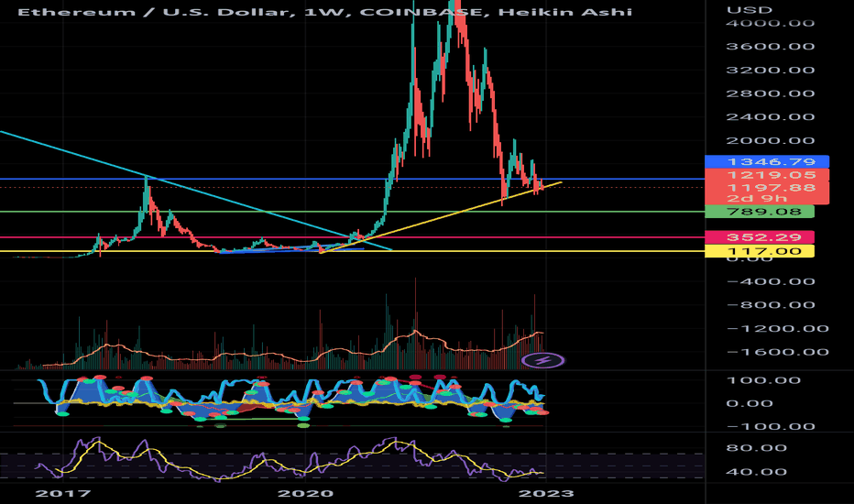The height and width of the screenshot is (504, 854).
Task: Click the -100.00 oscillator axis value
Action: pyautogui.click(x=770, y=427)
